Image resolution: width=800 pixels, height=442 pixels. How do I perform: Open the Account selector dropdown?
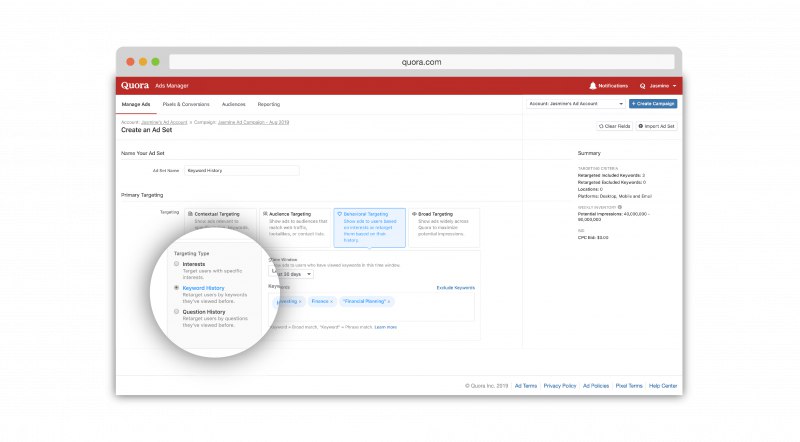[576, 104]
